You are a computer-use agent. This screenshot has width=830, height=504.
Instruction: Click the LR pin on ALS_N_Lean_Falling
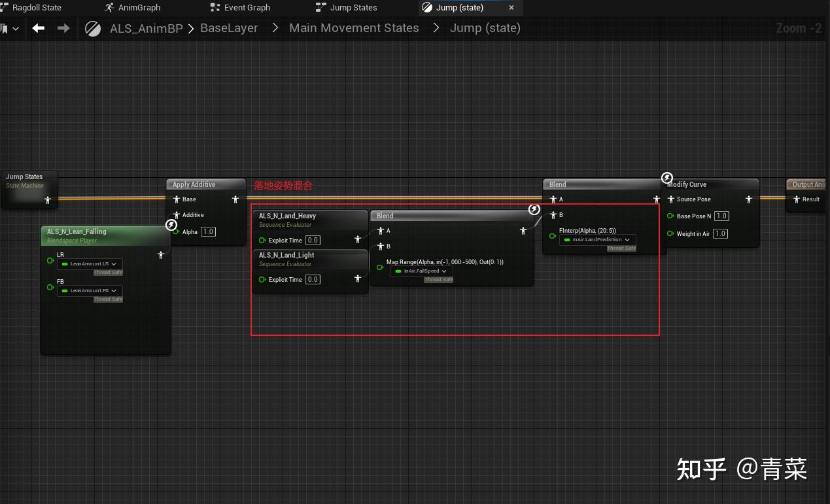point(50,261)
